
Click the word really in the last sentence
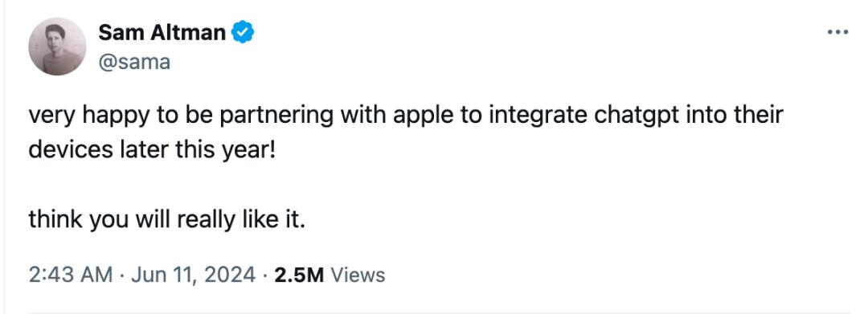click(207, 220)
